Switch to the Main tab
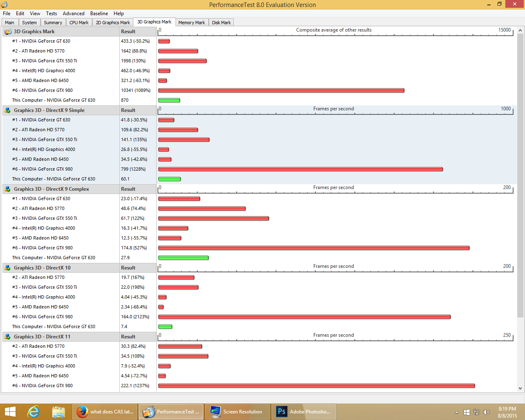The height and width of the screenshot is (420, 525). (x=10, y=23)
